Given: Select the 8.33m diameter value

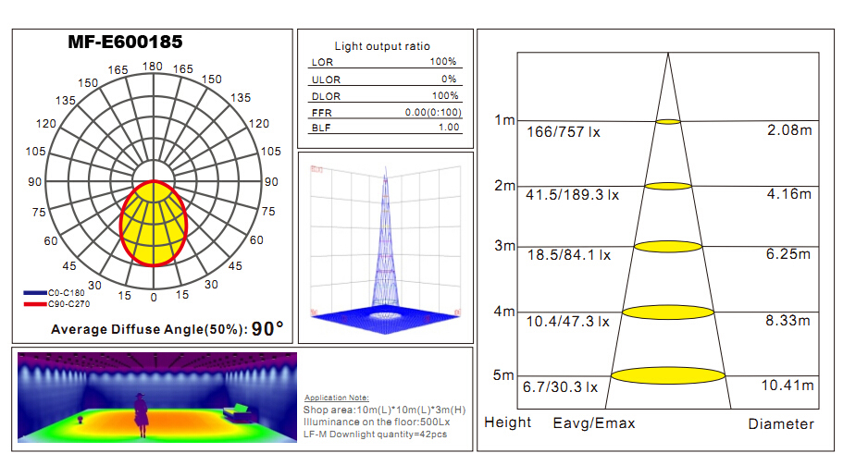Looking at the screenshot, I should click(x=788, y=321).
